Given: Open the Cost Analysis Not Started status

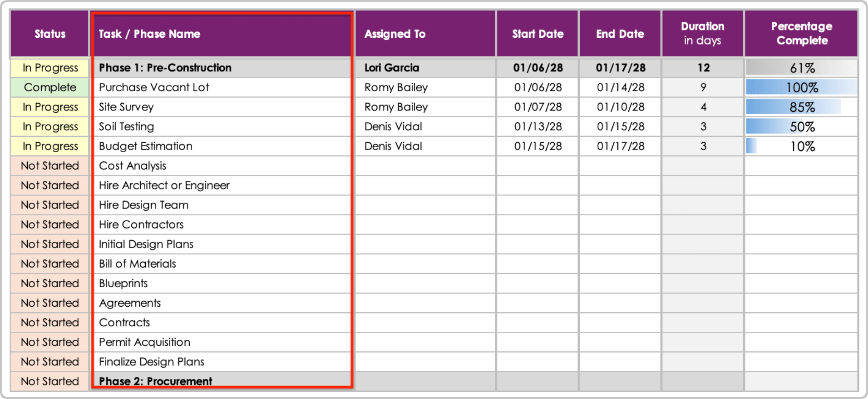Looking at the screenshot, I should (x=50, y=166).
